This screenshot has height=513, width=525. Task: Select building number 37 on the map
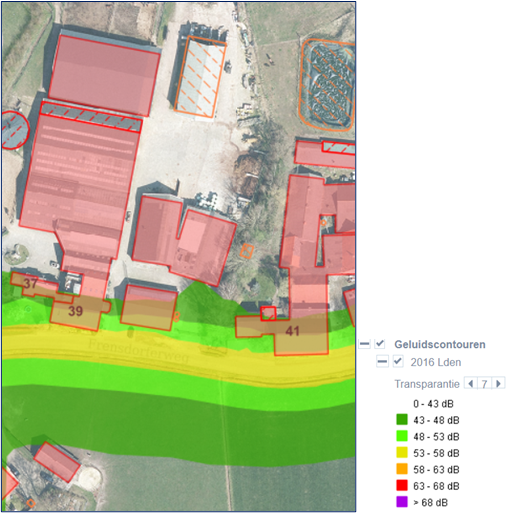pos(30,283)
